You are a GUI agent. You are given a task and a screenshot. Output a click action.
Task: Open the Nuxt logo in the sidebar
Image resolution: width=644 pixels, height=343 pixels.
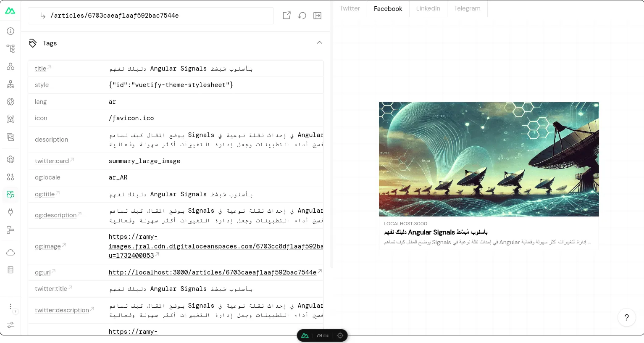click(x=10, y=11)
